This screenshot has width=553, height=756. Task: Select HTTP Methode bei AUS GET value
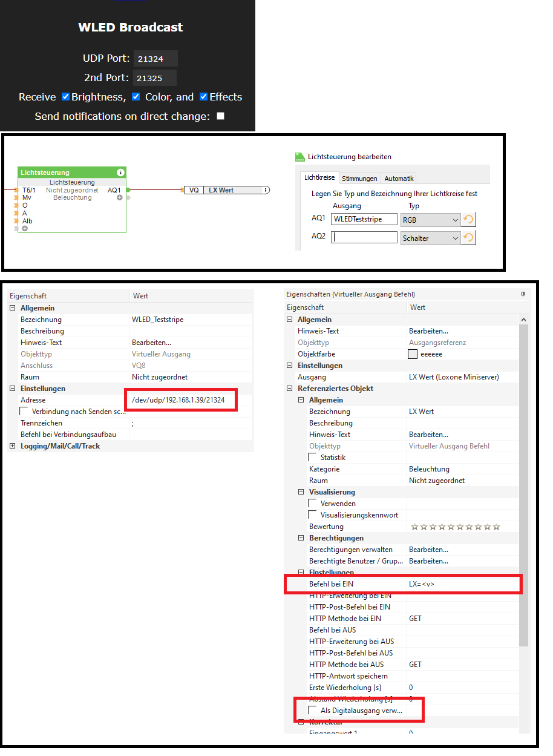(x=415, y=665)
